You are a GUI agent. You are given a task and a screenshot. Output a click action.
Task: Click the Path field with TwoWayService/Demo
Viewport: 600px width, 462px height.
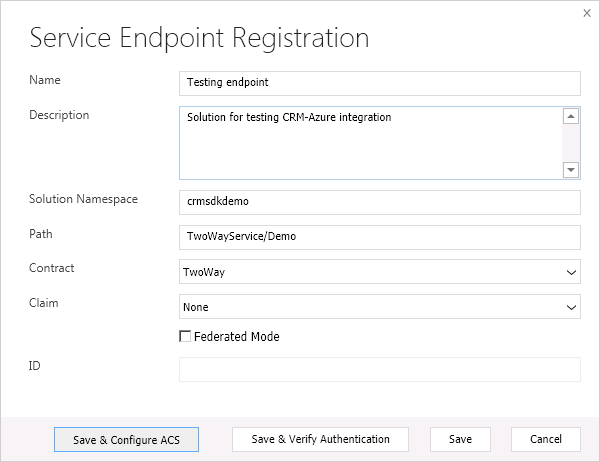[379, 237]
